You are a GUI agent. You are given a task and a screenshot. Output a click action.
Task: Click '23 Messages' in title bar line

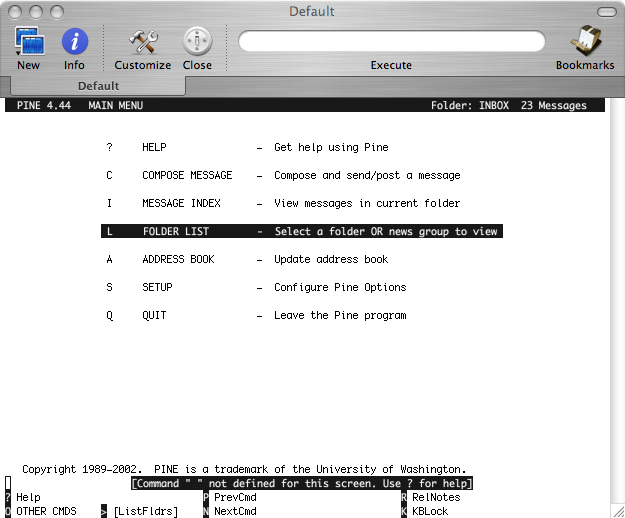pyautogui.click(x=554, y=106)
